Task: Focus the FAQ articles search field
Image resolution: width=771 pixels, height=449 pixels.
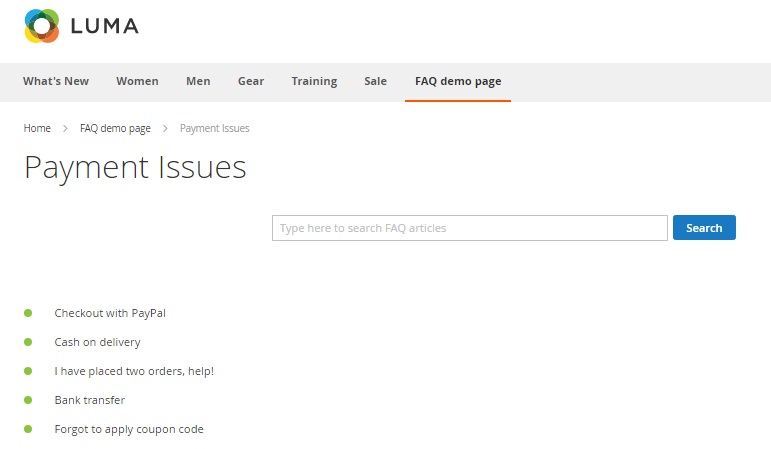Action: 469,228
